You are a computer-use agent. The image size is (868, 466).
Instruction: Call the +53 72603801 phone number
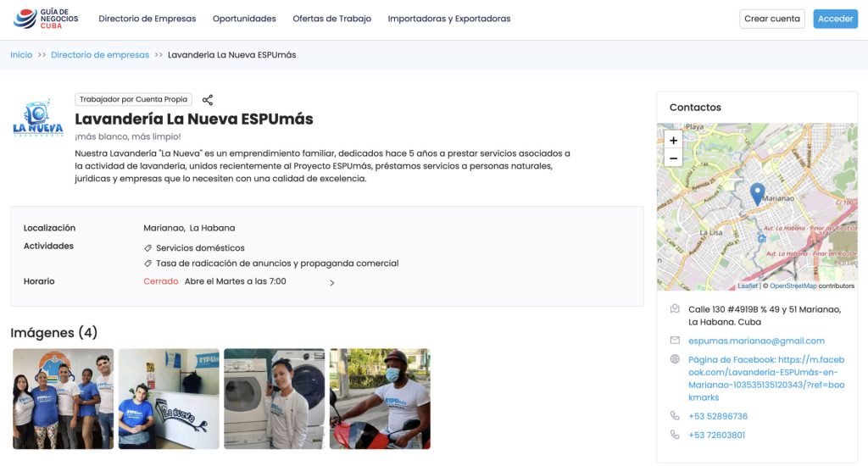pyautogui.click(x=716, y=435)
